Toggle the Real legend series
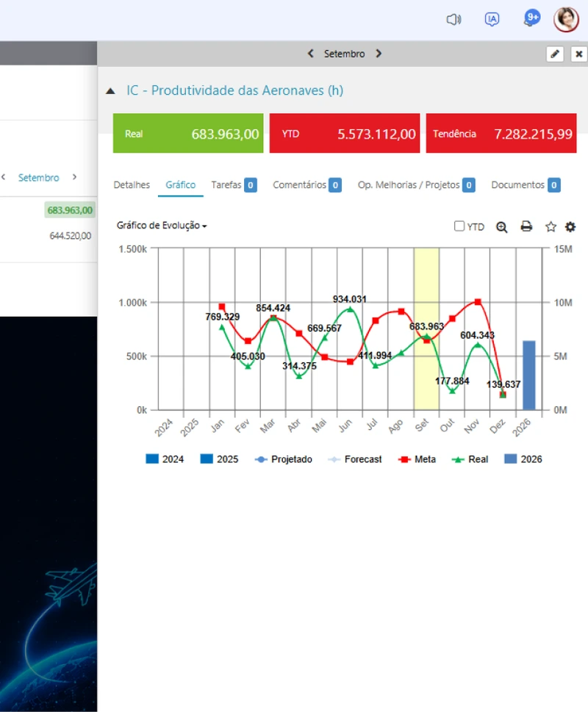This screenshot has height=712, width=588. click(x=470, y=459)
